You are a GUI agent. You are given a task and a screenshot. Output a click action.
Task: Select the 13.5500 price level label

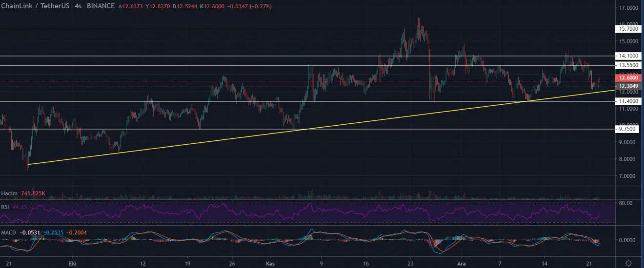tap(627, 65)
